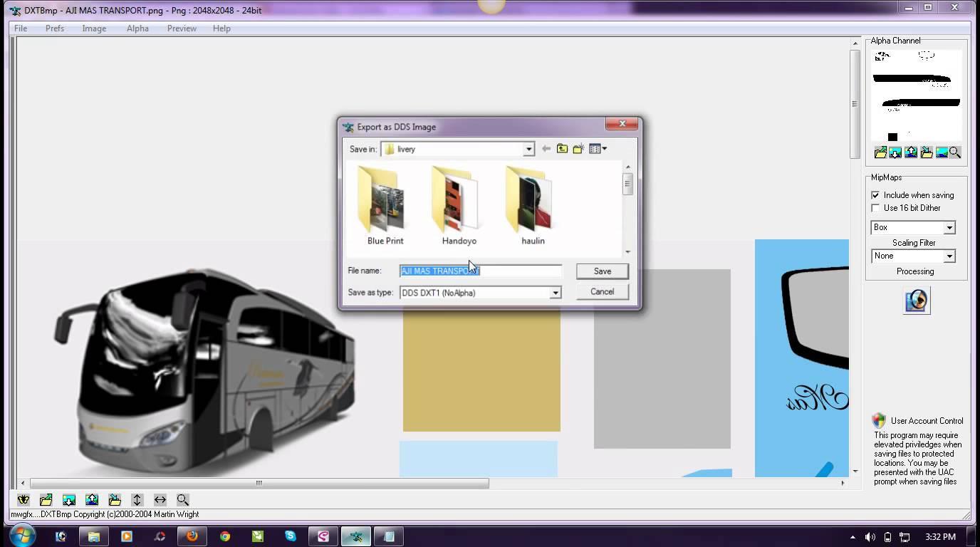This screenshot has height=547, width=980.
Task: Enable Use 16 bit Dither checkbox
Action: coord(875,208)
